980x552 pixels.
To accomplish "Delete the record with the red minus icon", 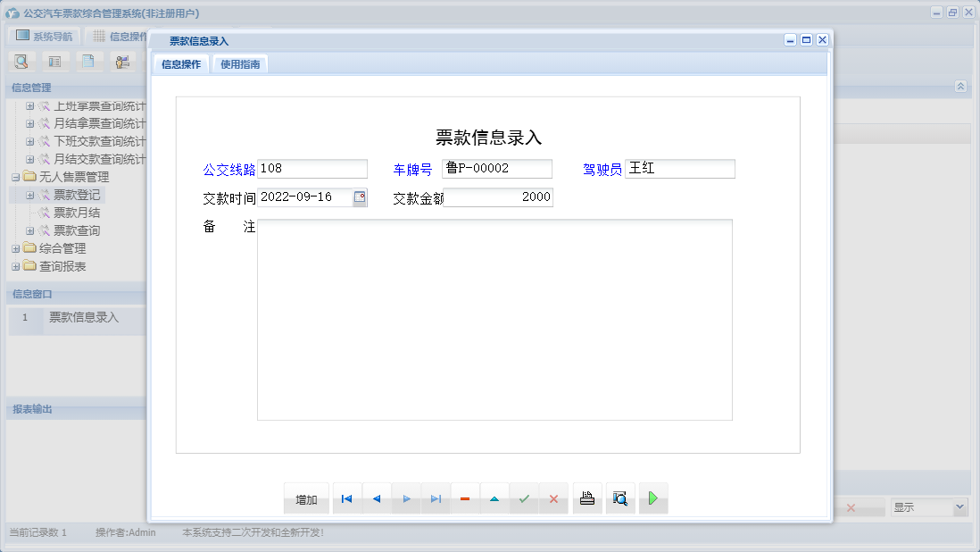I will click(x=465, y=498).
